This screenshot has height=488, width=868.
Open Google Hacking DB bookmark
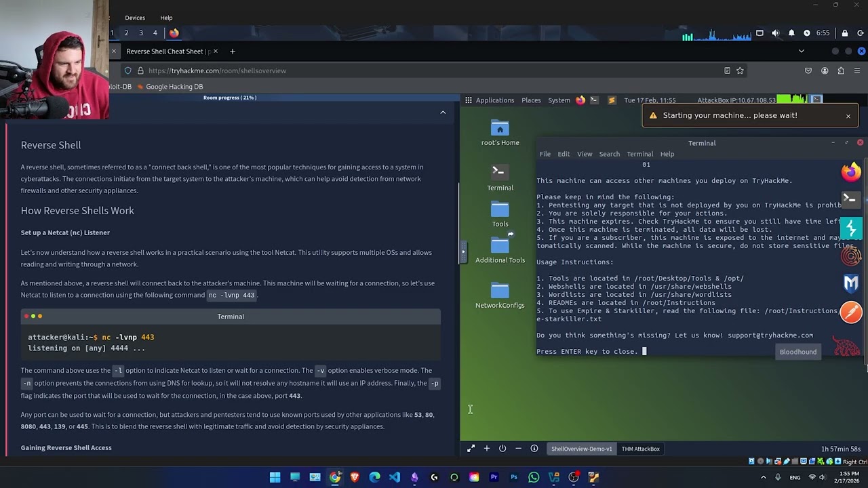(x=170, y=87)
